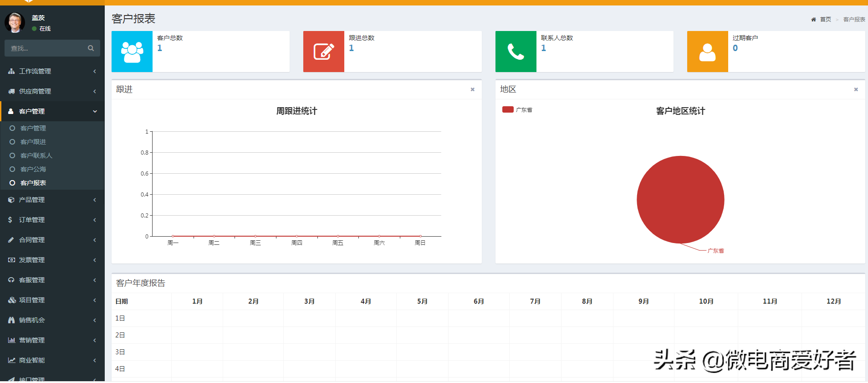This screenshot has height=383, width=868.
Task: Open the 销售机会 sidebar menu
Action: tap(52, 320)
